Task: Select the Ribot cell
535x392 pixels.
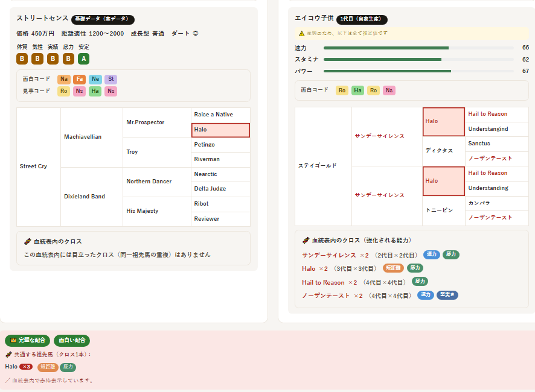Action: point(220,204)
